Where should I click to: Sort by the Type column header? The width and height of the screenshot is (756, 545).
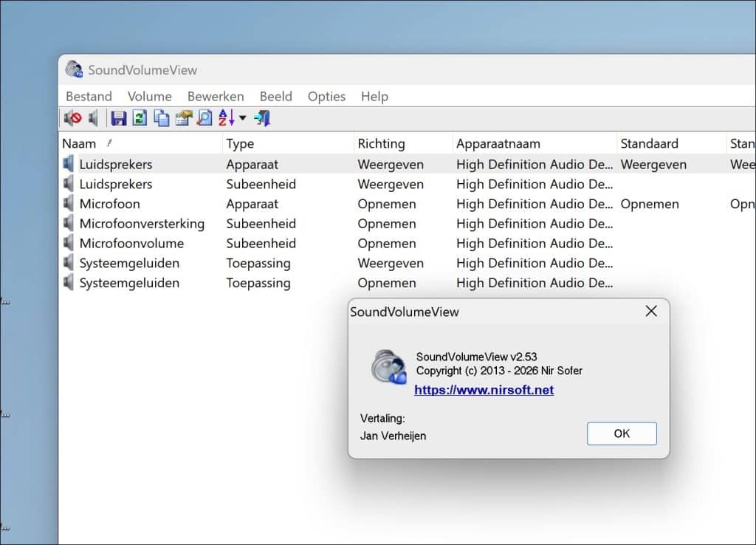pos(289,143)
